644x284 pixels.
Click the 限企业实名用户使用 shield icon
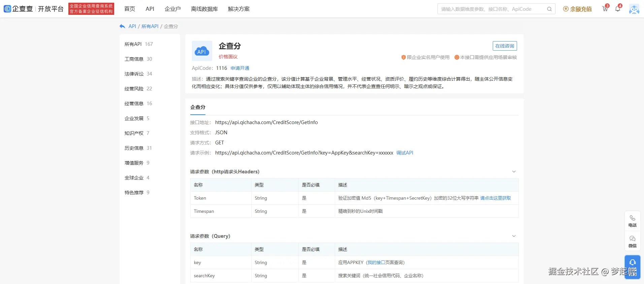404,57
